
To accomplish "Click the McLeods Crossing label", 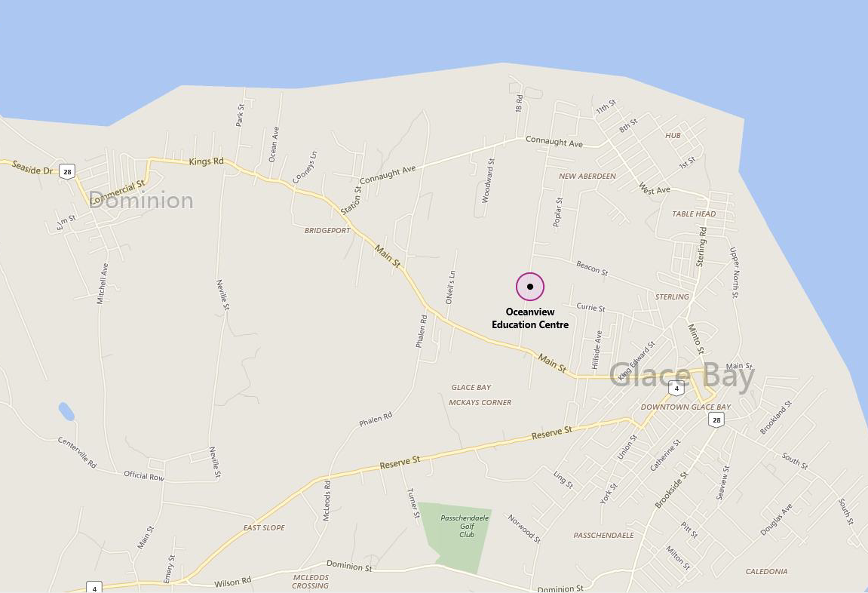I will click(310, 582).
